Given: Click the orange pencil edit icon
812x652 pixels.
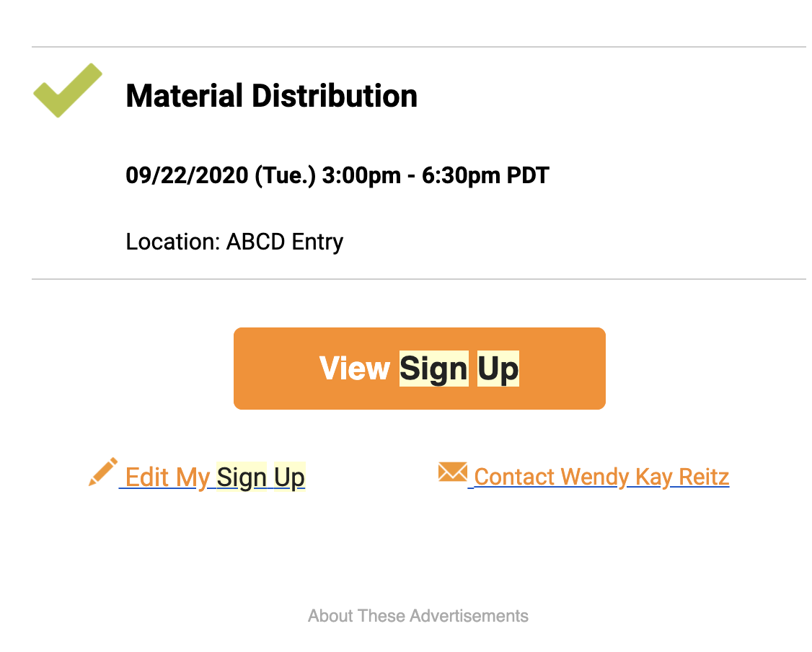Looking at the screenshot, I should coord(103,472).
